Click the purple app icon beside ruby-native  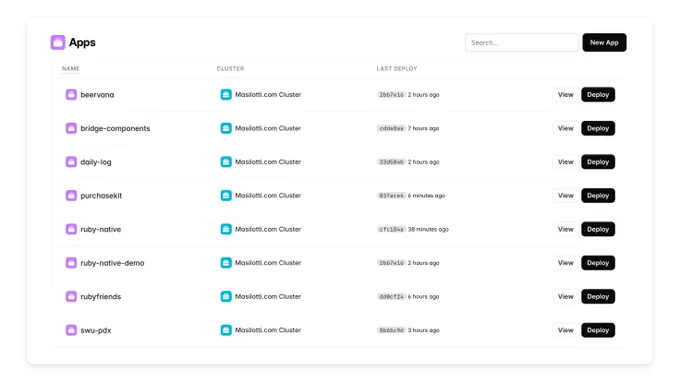pos(71,229)
